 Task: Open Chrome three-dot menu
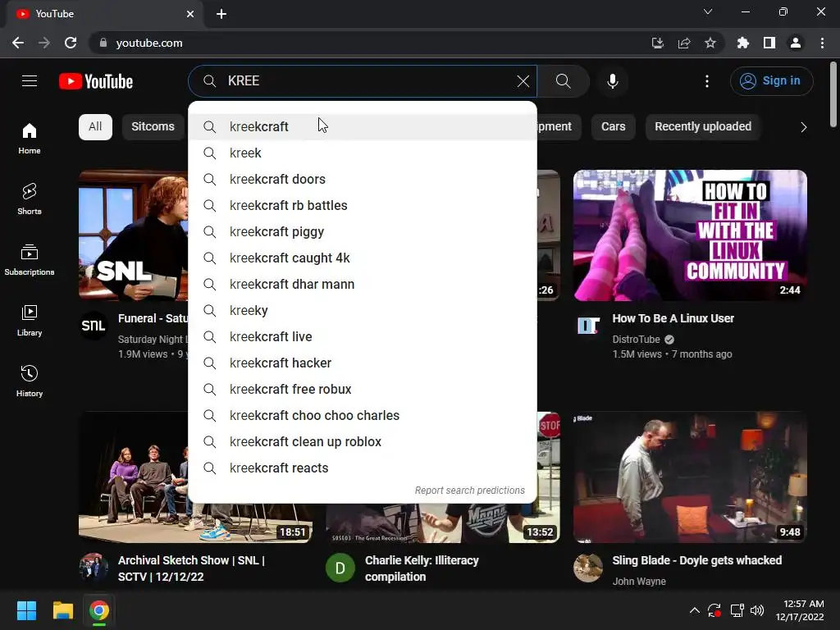[822, 43]
